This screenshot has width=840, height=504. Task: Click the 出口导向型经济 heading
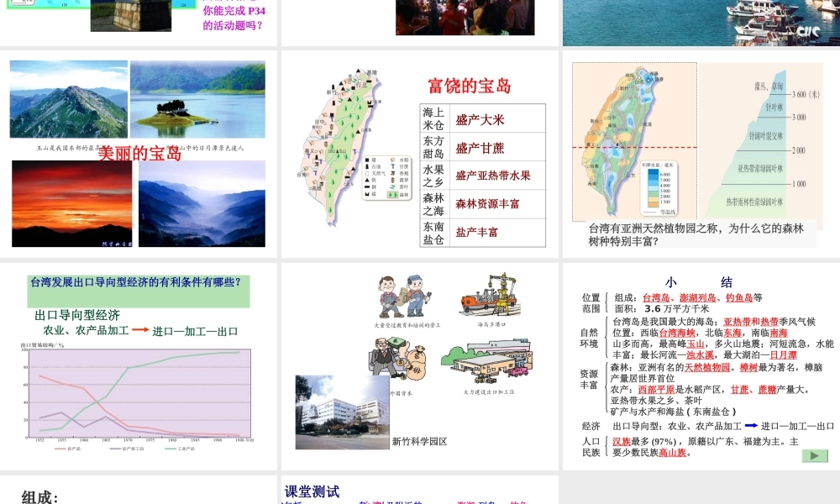(x=77, y=315)
